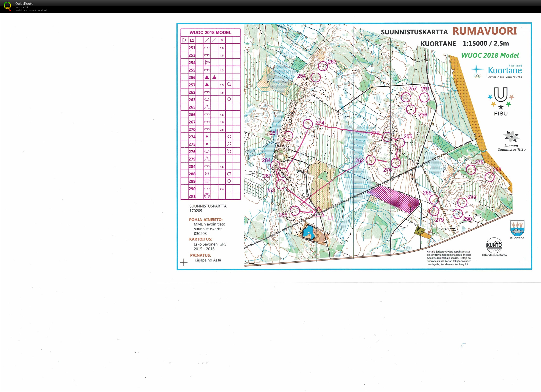Select control circle 254 on map
The image size is (541, 392).
click(316, 77)
